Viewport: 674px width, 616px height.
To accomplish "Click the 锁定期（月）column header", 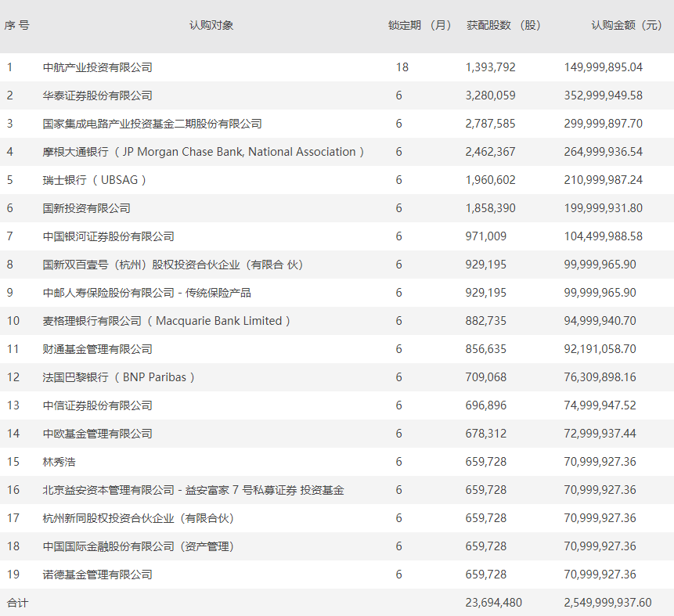I will (x=420, y=25).
